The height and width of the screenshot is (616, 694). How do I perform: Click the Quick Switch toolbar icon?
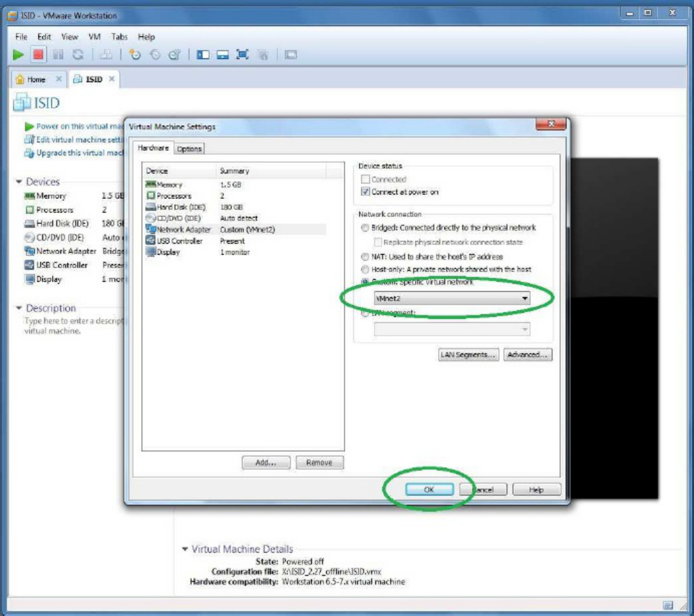222,55
